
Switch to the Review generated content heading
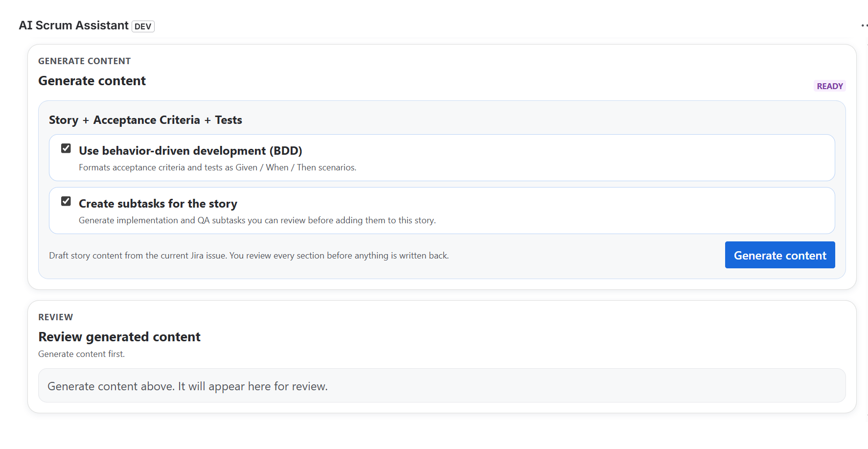tap(119, 337)
